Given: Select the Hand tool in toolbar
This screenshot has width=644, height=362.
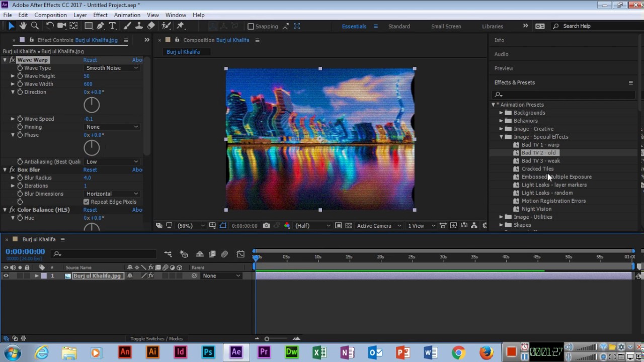Looking at the screenshot, I should coord(23,26).
